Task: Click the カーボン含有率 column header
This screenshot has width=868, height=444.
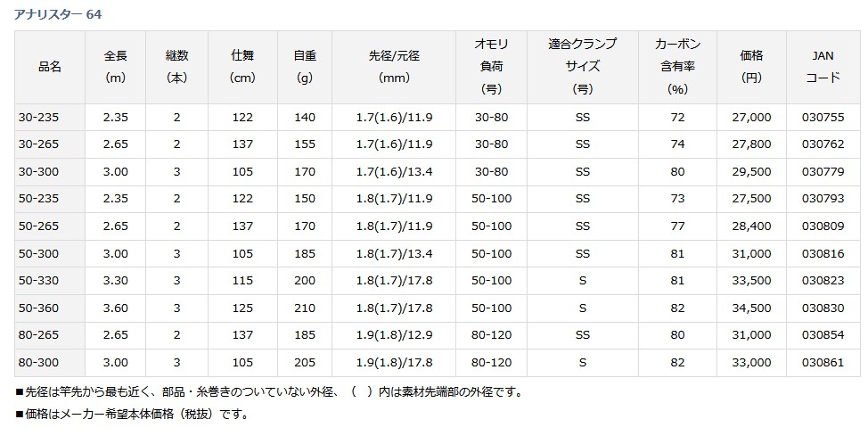Action: pos(677,67)
